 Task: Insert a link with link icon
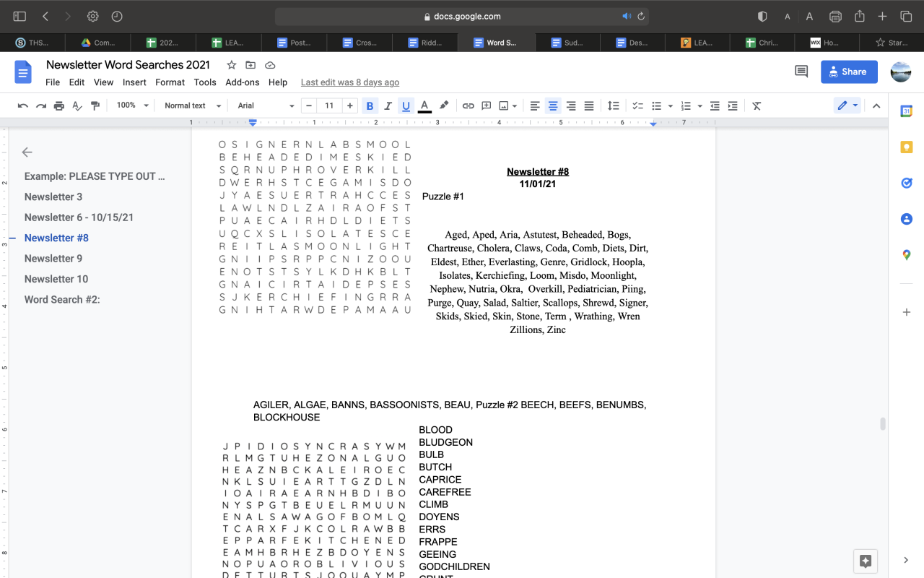468,105
